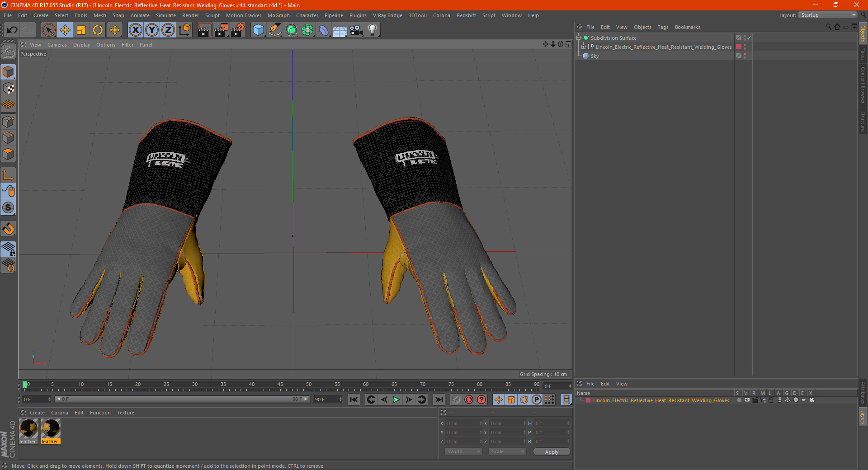Select the first leather_ material thumbnail

pyautogui.click(x=28, y=432)
